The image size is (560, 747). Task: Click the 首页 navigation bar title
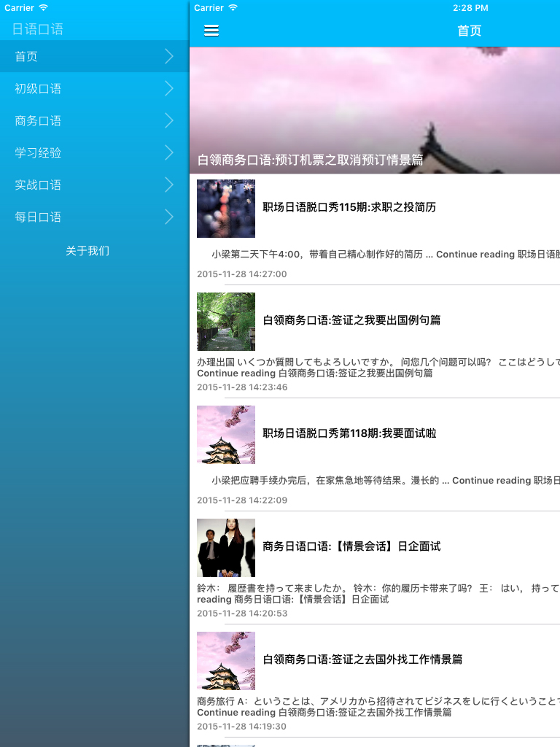click(x=469, y=31)
